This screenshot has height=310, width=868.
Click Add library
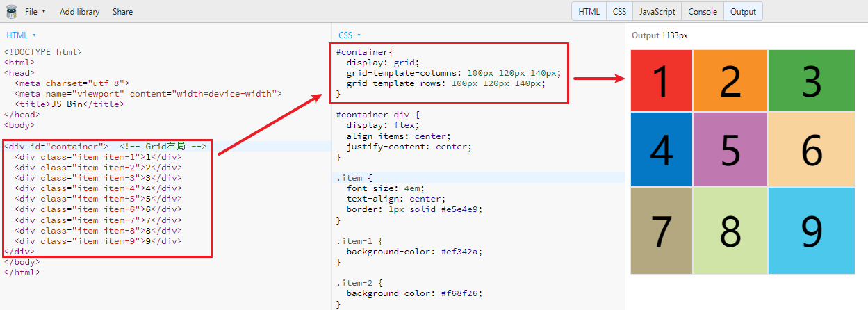tap(79, 12)
